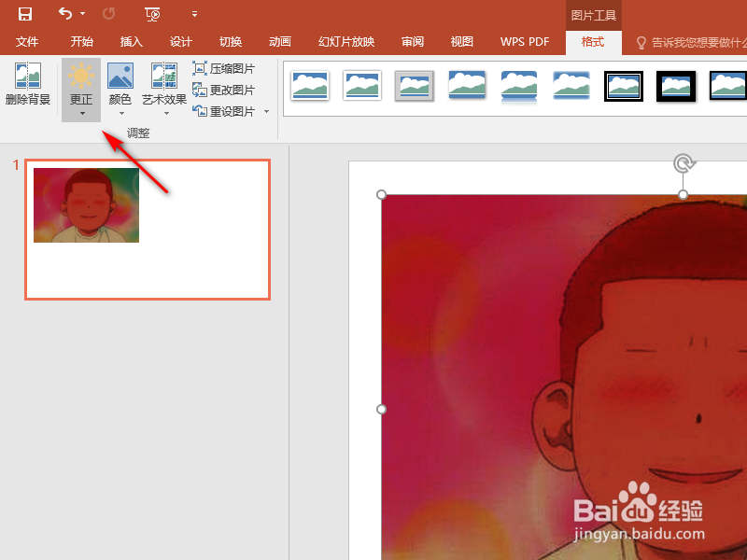
Task: Expand the 艺术效果 dropdown arrow
Action: pyautogui.click(x=166, y=113)
